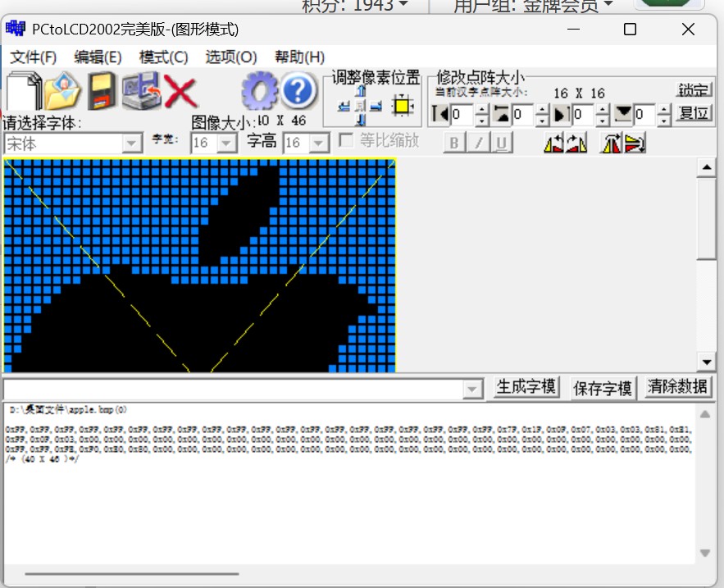Click the 锁定 lock button

[x=694, y=89]
